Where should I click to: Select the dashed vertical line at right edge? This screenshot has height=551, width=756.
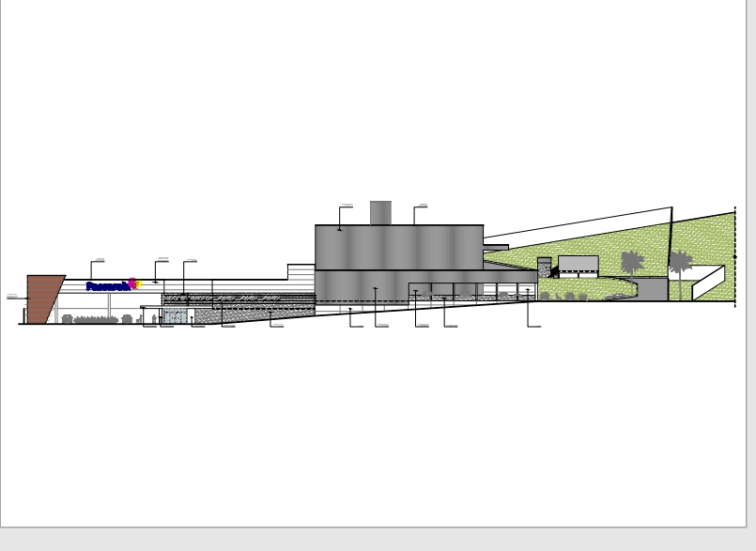pos(734,254)
